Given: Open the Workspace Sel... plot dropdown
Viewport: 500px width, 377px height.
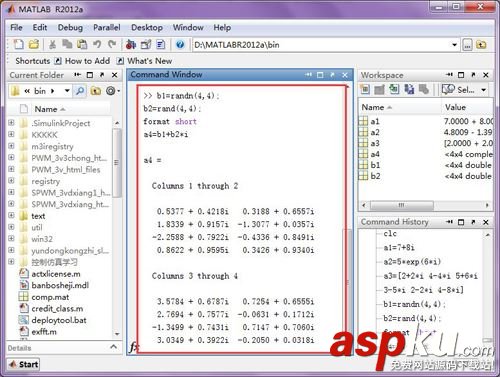Looking at the screenshot, I should 483,90.
